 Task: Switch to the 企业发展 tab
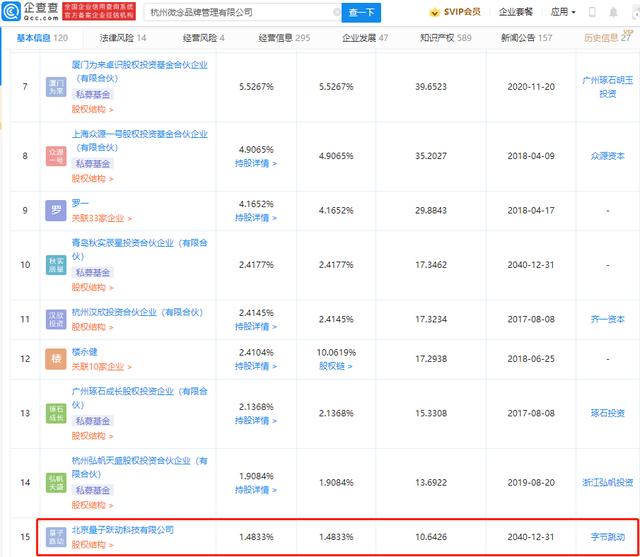tap(365, 38)
